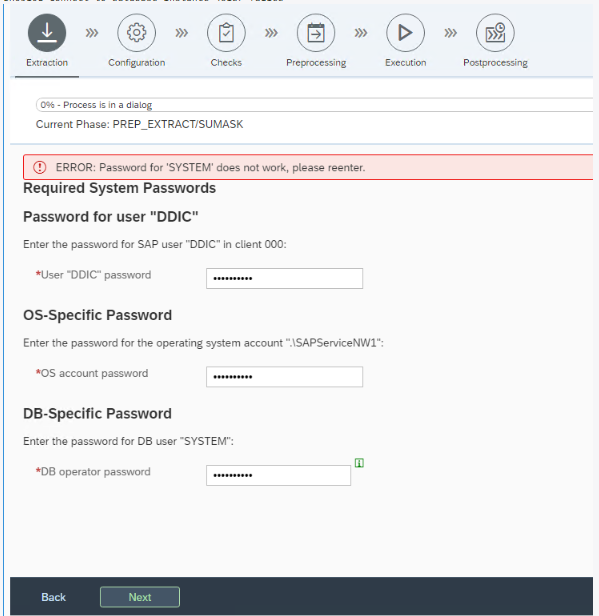Viewport: 599px width, 616px height.
Task: Focus the OS account password field
Action: click(x=284, y=377)
